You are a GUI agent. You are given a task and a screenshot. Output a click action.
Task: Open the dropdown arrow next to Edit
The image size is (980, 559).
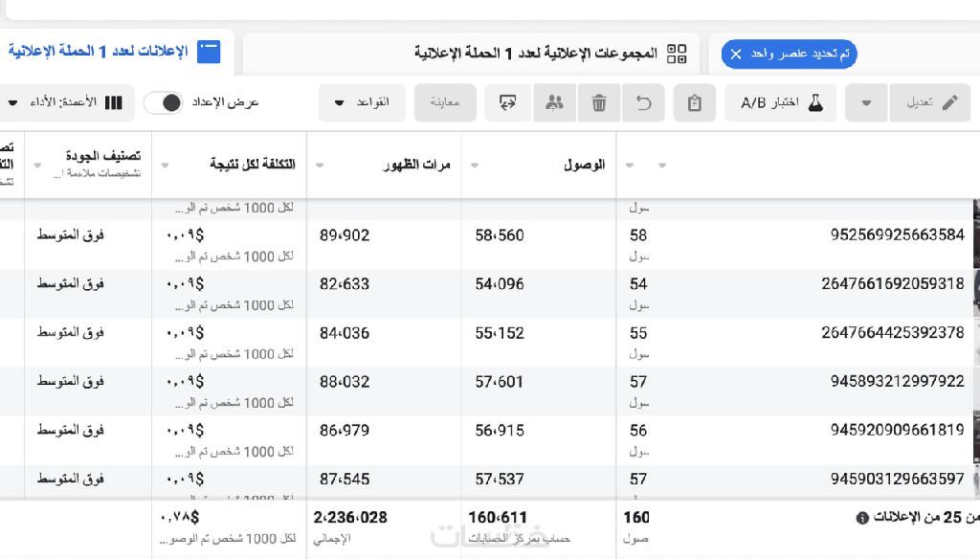[x=866, y=103]
